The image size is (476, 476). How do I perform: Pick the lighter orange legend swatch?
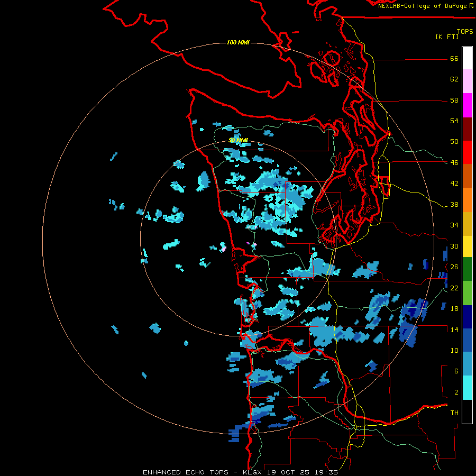point(467,200)
